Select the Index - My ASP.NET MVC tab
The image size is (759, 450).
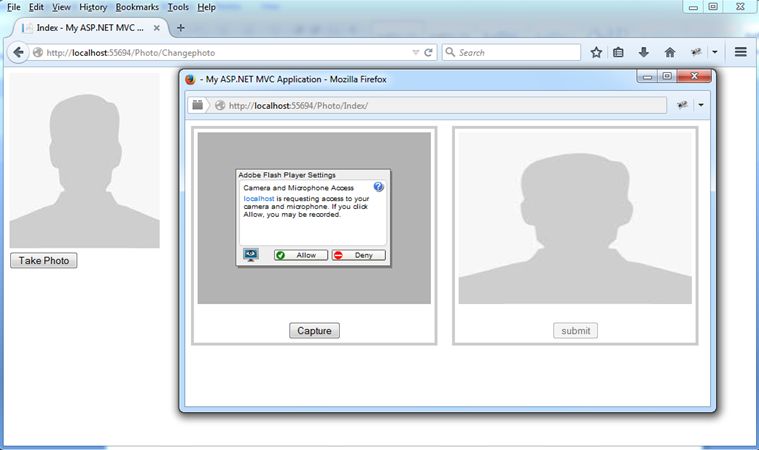click(x=90, y=28)
